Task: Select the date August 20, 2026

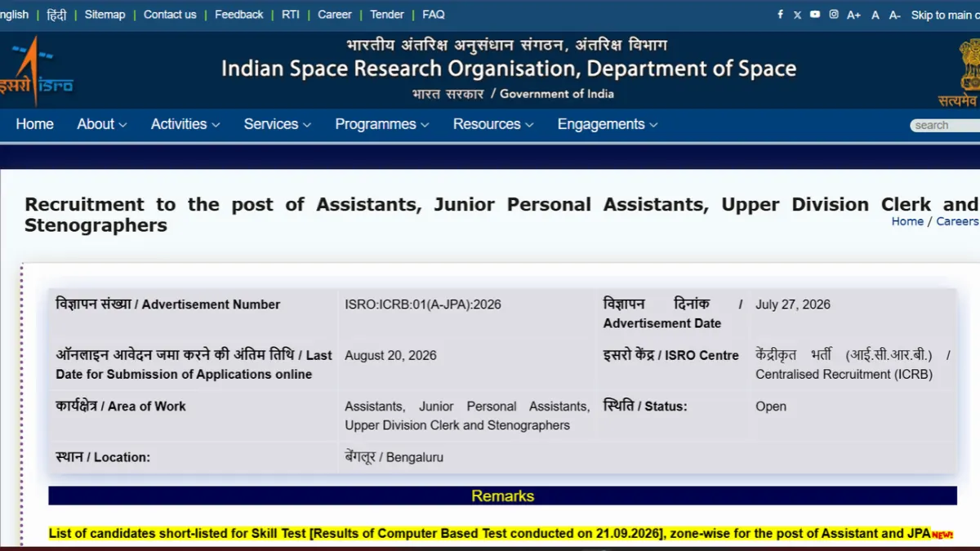Action: coord(390,355)
